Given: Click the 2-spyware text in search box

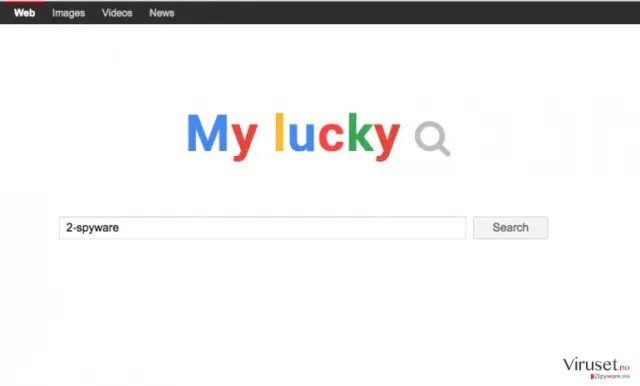Looking at the screenshot, I should [x=93, y=228].
